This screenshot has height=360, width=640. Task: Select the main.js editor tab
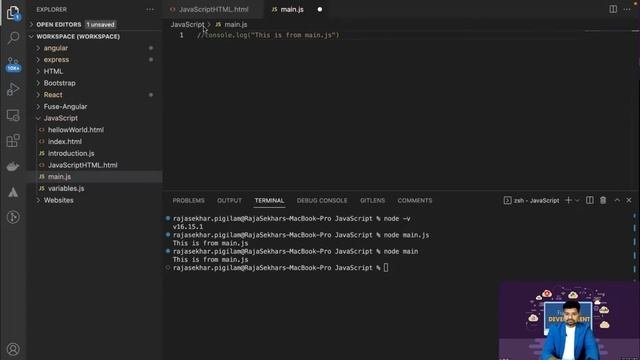[x=292, y=9]
